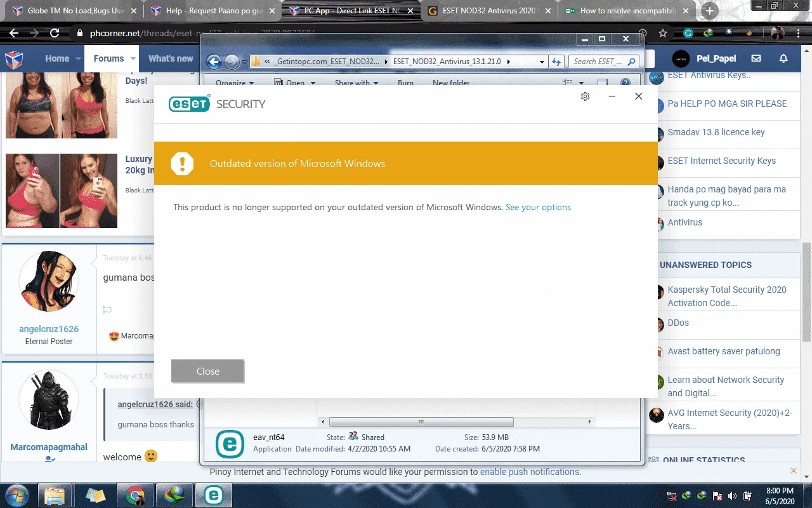Click the phcorner site logo
Viewport: 812px width, 508px height.
click(14, 59)
